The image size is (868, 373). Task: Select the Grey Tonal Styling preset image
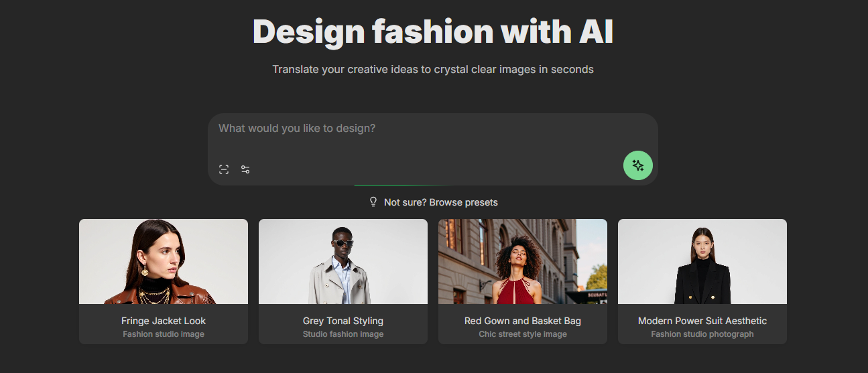[x=343, y=262]
